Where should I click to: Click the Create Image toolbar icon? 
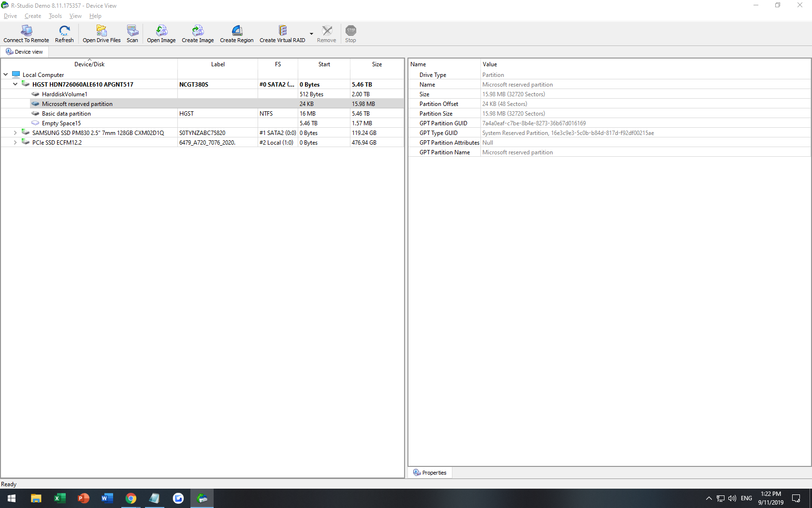tap(198, 34)
